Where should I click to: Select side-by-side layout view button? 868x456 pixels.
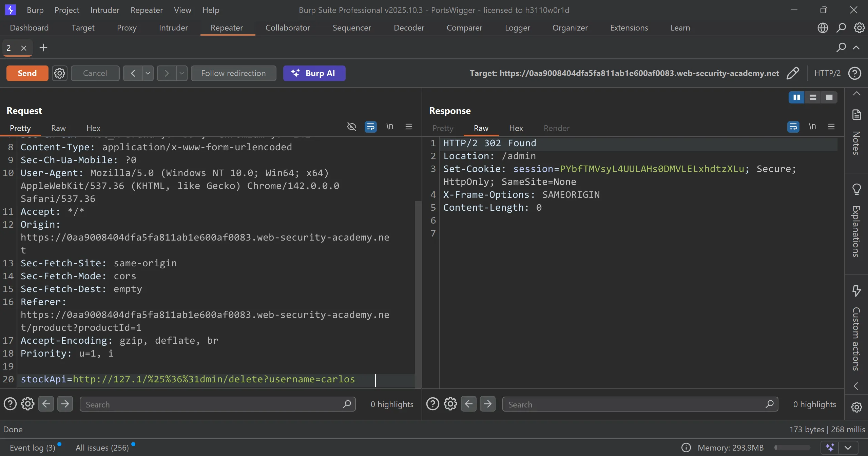coord(796,97)
